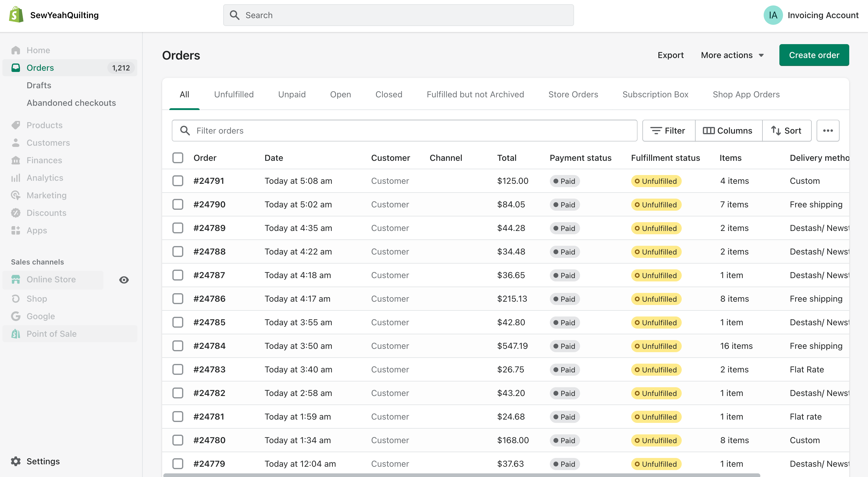Open the Store Orders tab
Viewport: 868px width, 477px height.
(x=573, y=94)
